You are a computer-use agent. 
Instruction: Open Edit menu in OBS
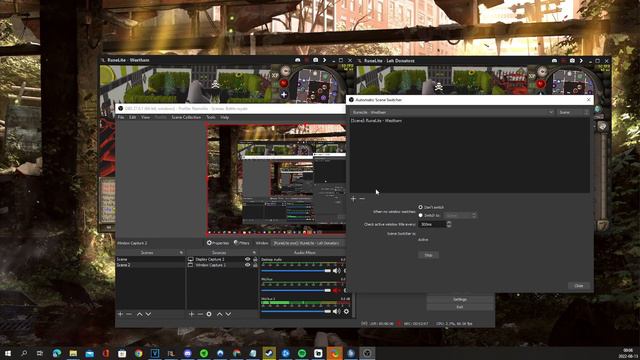coord(132,117)
